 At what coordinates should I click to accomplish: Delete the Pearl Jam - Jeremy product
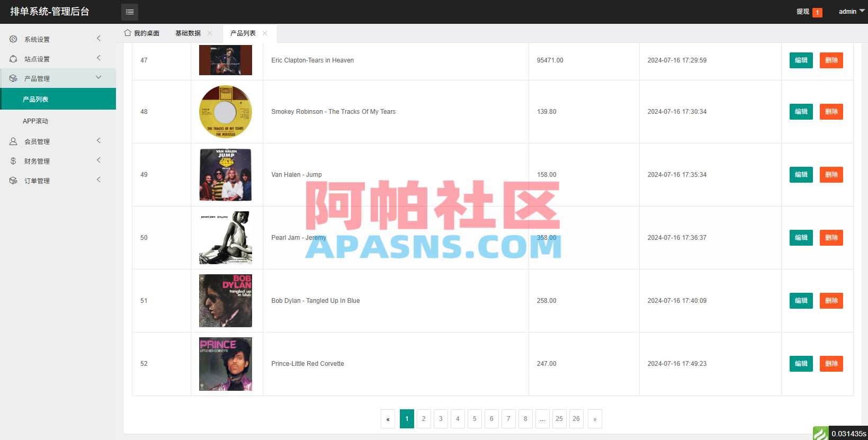[x=831, y=238]
